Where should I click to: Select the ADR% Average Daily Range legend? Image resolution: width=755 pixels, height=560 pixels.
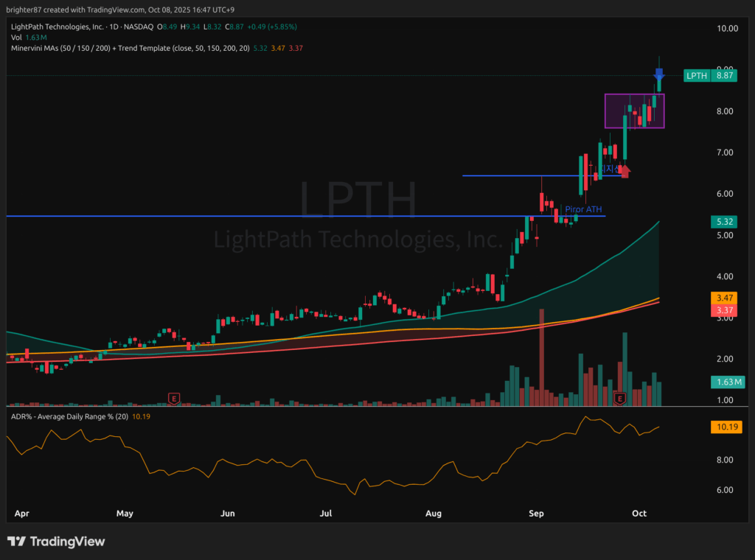[66, 417]
